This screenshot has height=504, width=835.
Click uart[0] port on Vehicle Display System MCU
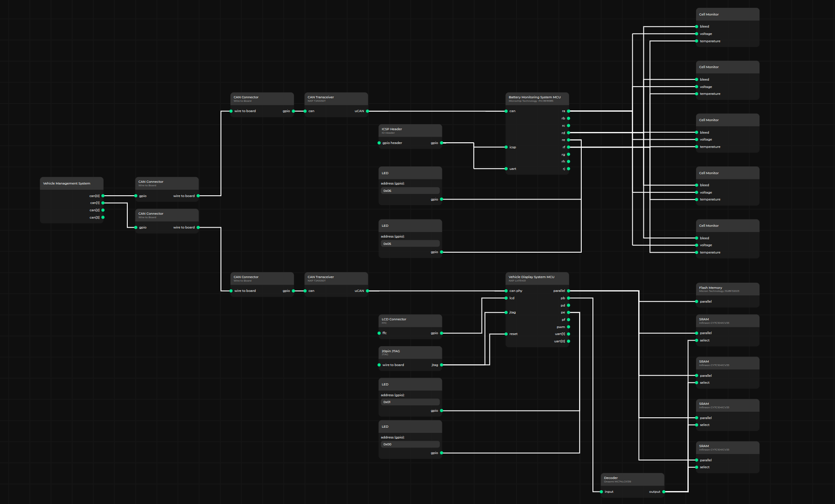(x=568, y=341)
